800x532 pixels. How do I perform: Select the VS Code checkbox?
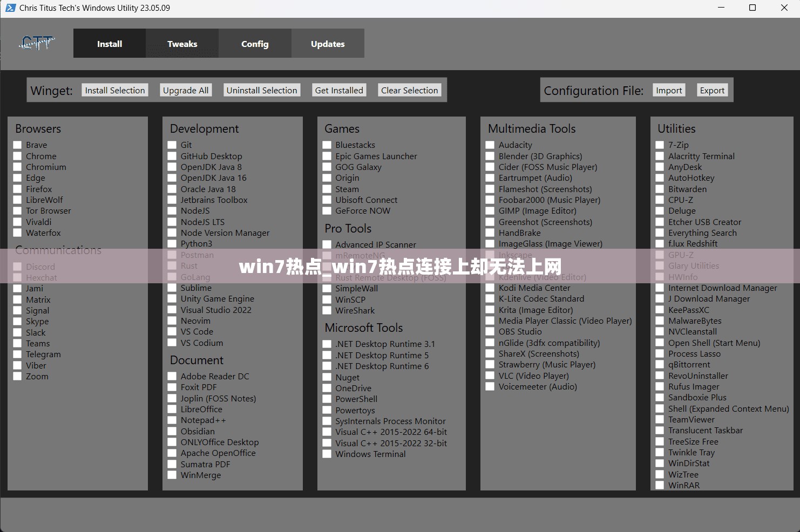[172, 332]
